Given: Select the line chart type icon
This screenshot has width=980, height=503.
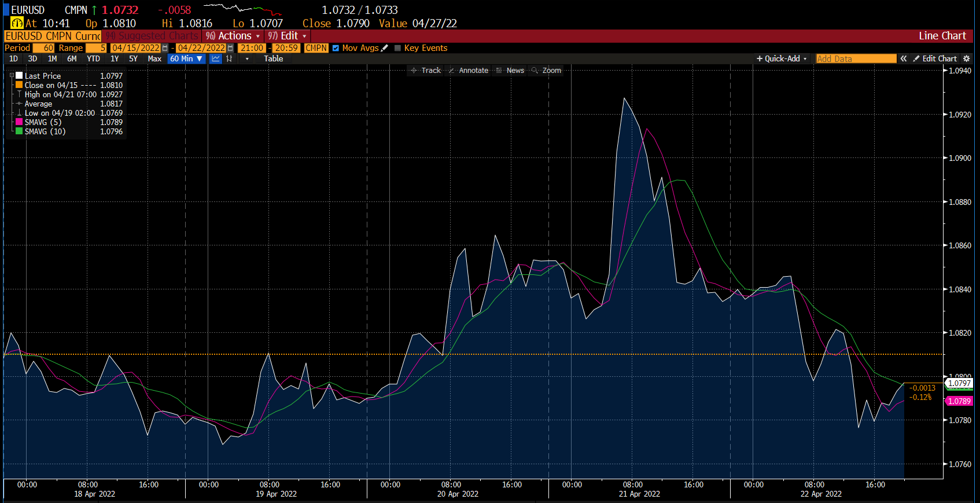Looking at the screenshot, I should click(216, 59).
